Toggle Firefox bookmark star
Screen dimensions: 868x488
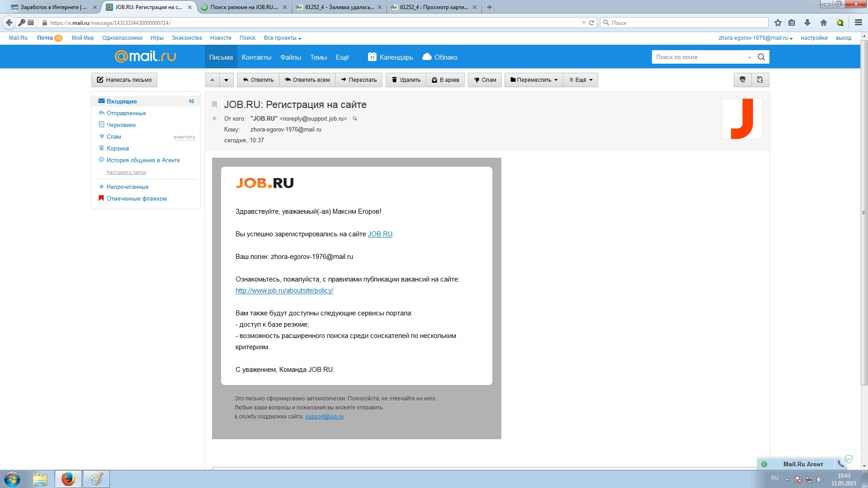pos(778,23)
